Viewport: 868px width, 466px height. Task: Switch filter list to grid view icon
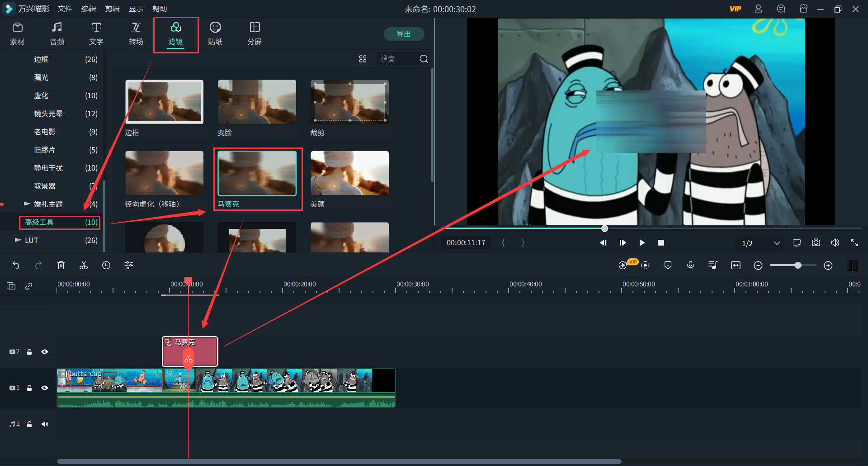[x=363, y=59]
